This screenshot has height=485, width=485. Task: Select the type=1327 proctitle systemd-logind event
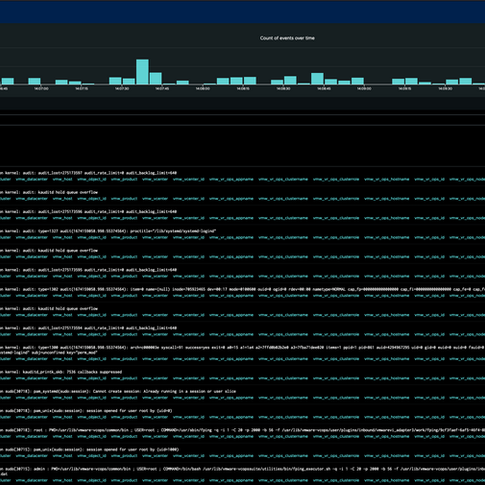[x=108, y=231]
